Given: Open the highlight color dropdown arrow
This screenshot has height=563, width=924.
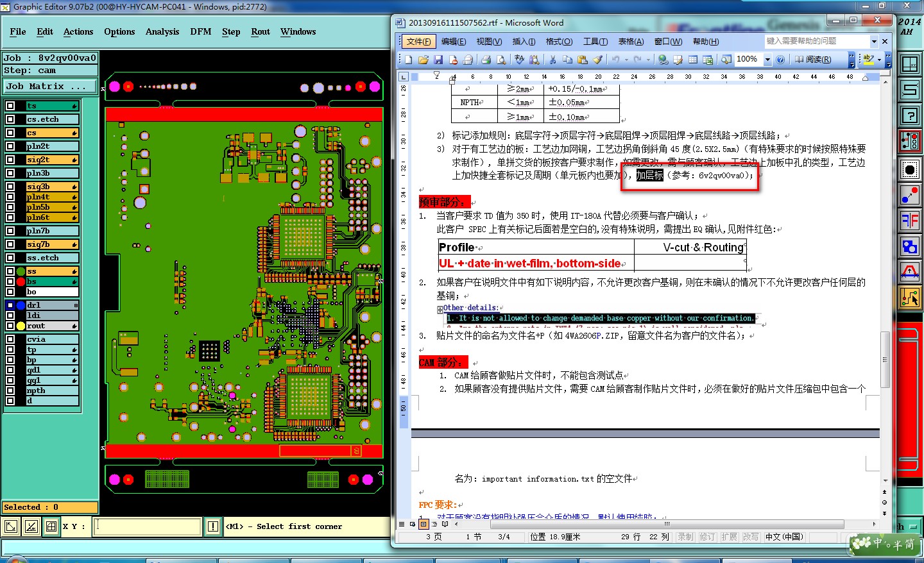Looking at the screenshot, I should click(x=879, y=59).
